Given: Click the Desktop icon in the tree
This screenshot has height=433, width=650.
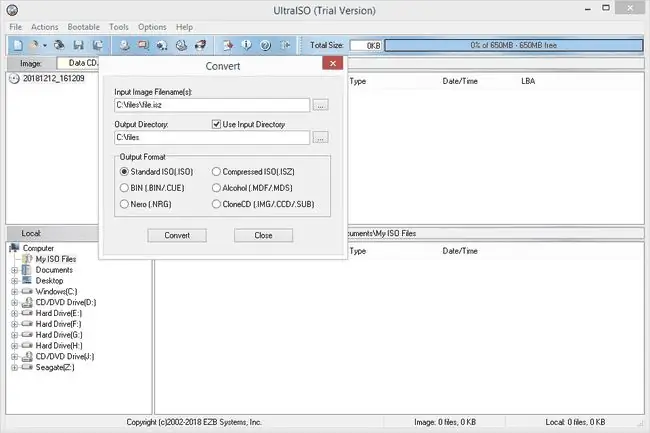Looking at the screenshot, I should (x=27, y=281).
